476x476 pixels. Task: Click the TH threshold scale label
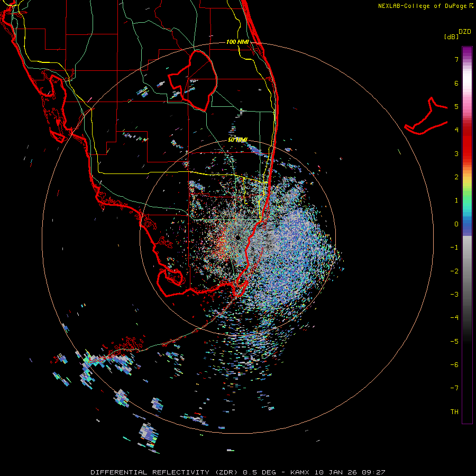click(x=454, y=412)
